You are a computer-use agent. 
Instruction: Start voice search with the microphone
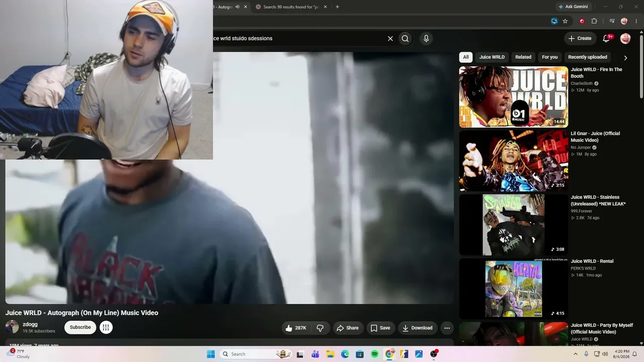point(426,39)
